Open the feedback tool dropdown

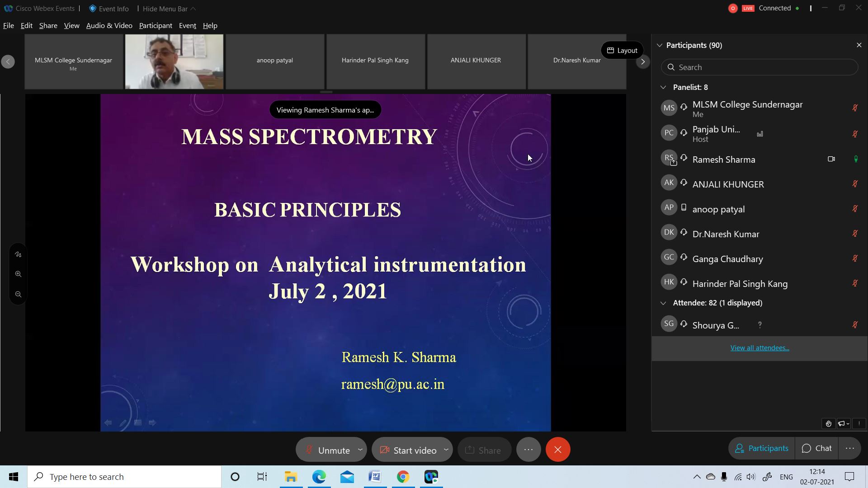click(x=844, y=423)
